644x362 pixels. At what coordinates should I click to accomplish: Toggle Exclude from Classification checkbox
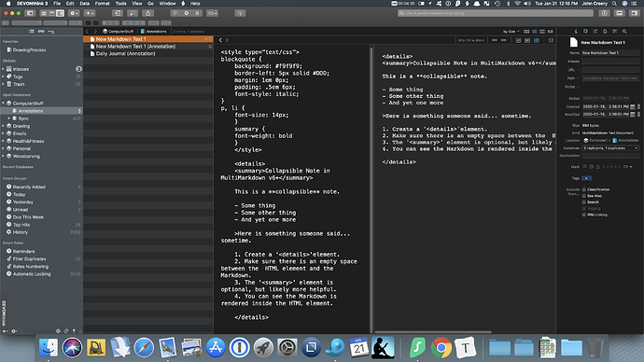583,189
